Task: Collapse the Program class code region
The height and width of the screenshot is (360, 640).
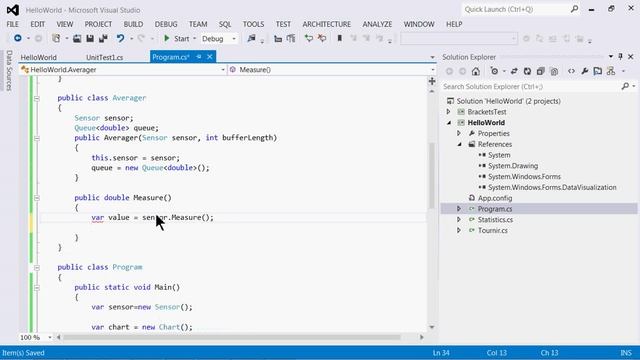Action: (37, 268)
